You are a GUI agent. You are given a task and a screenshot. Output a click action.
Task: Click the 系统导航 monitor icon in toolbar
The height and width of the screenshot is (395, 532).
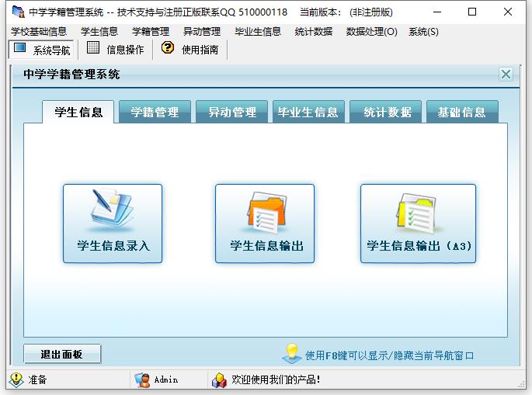[x=19, y=48]
